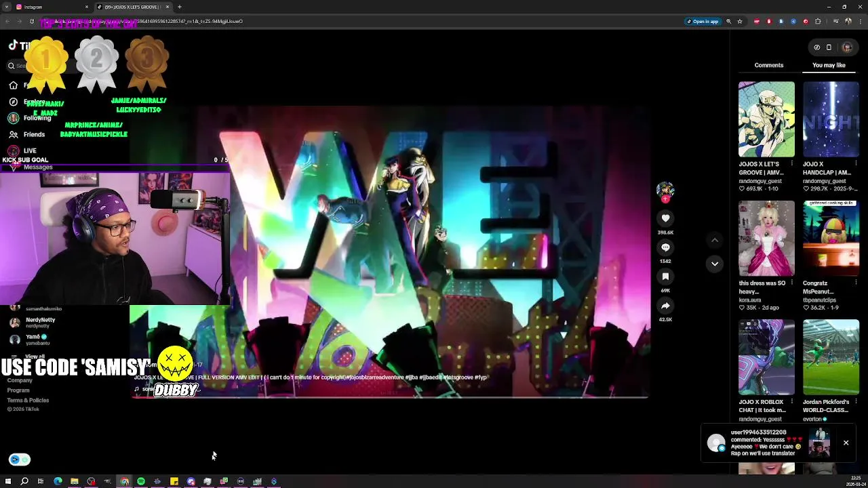
Task: Click TikTok phone app icon top right
Action: tap(829, 47)
